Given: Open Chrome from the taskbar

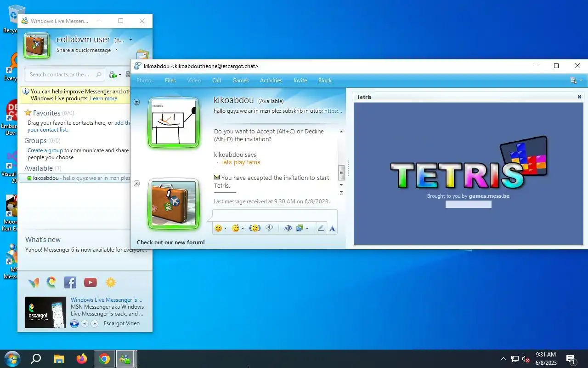Looking at the screenshot, I should pos(104,359).
